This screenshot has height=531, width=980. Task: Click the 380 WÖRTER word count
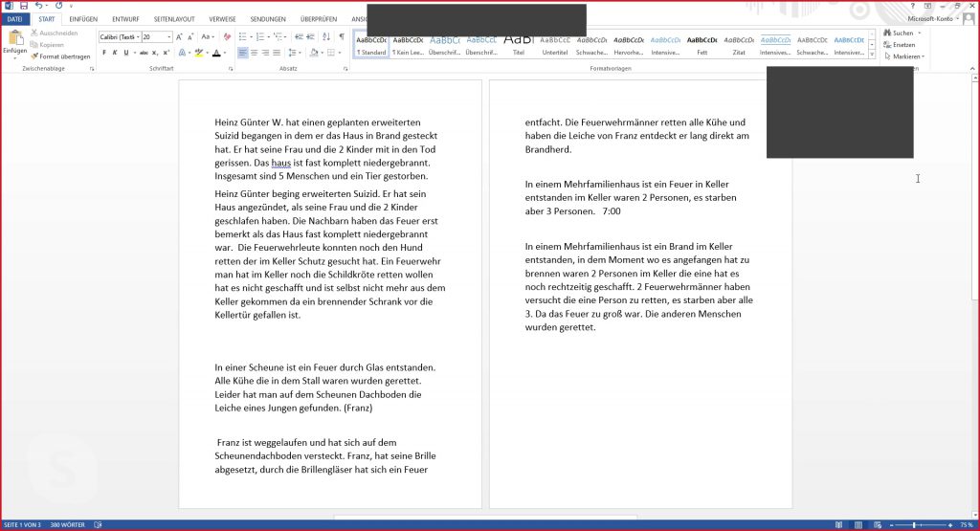click(68, 524)
